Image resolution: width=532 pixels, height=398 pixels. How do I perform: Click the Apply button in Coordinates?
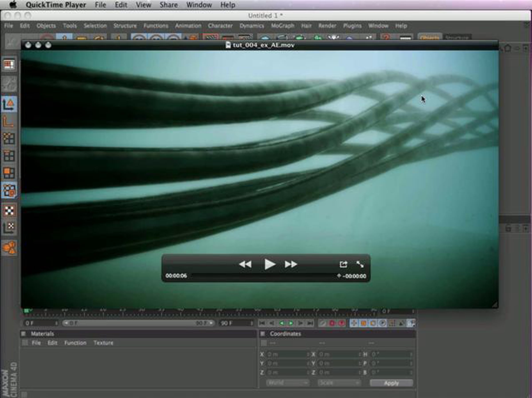pyautogui.click(x=391, y=383)
